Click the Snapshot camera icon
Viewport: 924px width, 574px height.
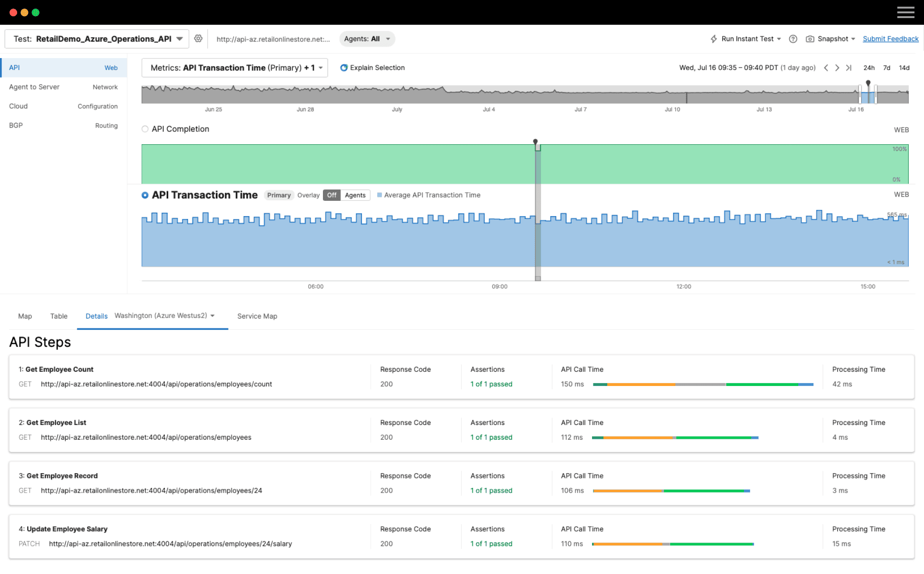(x=810, y=39)
